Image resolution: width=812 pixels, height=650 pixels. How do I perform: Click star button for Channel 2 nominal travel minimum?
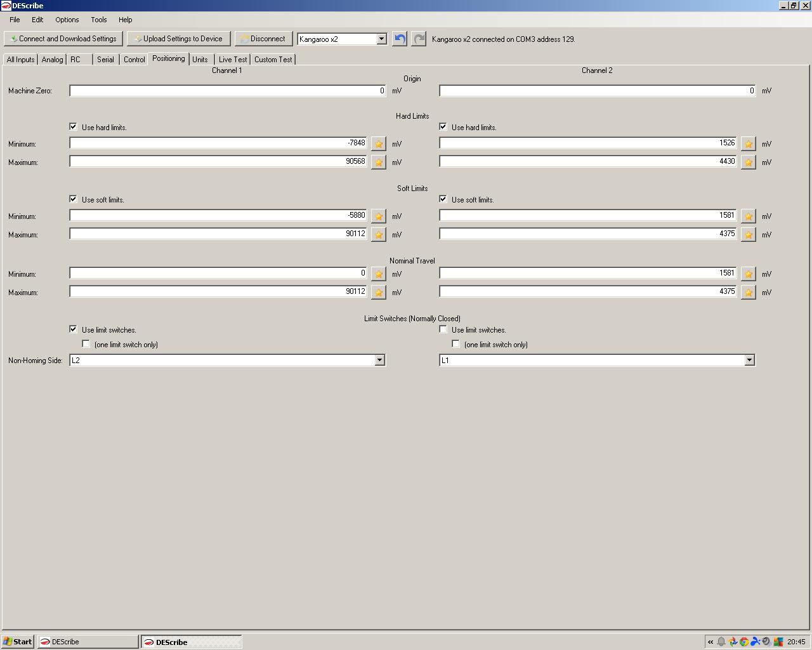(749, 274)
